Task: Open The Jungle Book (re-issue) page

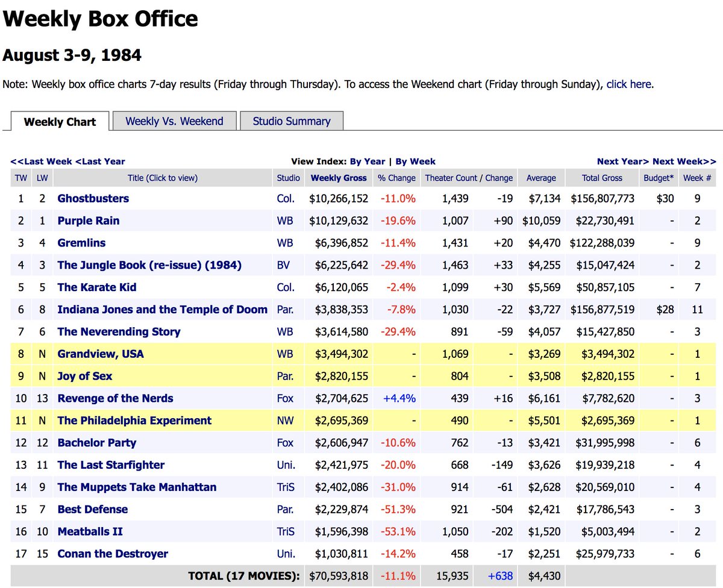Action: coord(149,265)
